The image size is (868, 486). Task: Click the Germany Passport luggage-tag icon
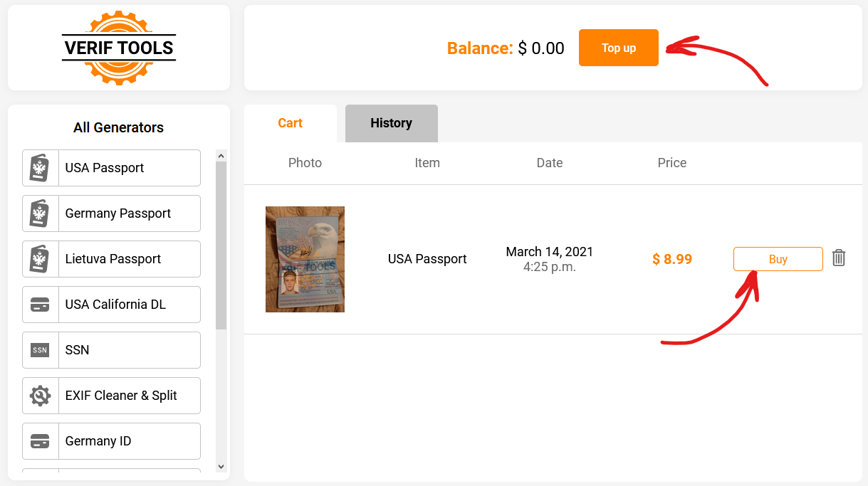tap(40, 213)
